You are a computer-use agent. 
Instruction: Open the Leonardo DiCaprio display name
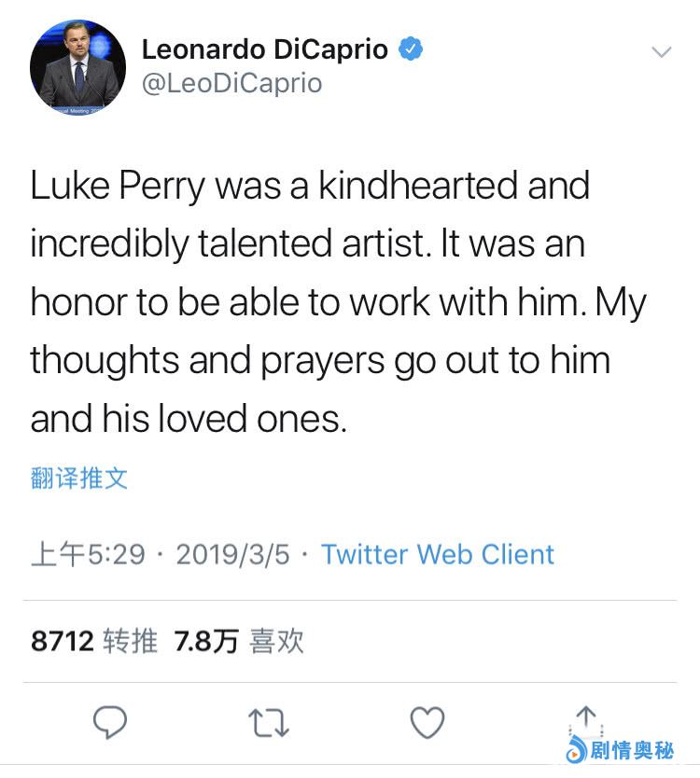pos(264,49)
